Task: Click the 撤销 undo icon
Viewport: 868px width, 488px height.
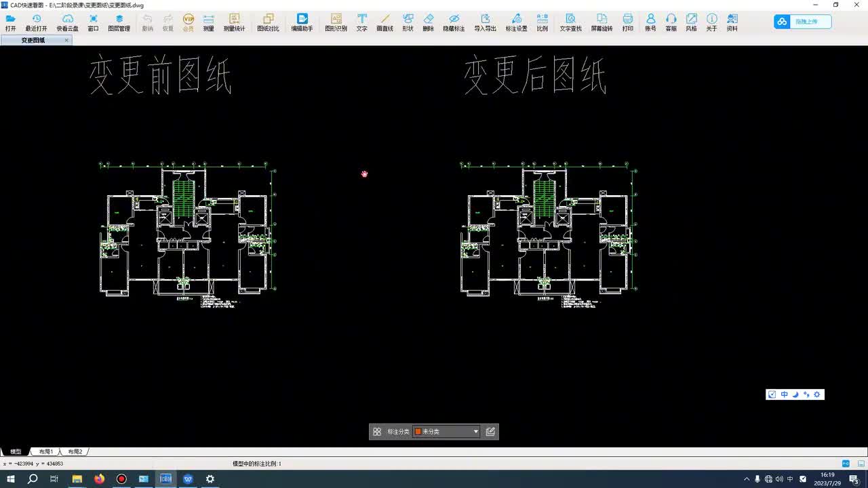Action: point(148,22)
